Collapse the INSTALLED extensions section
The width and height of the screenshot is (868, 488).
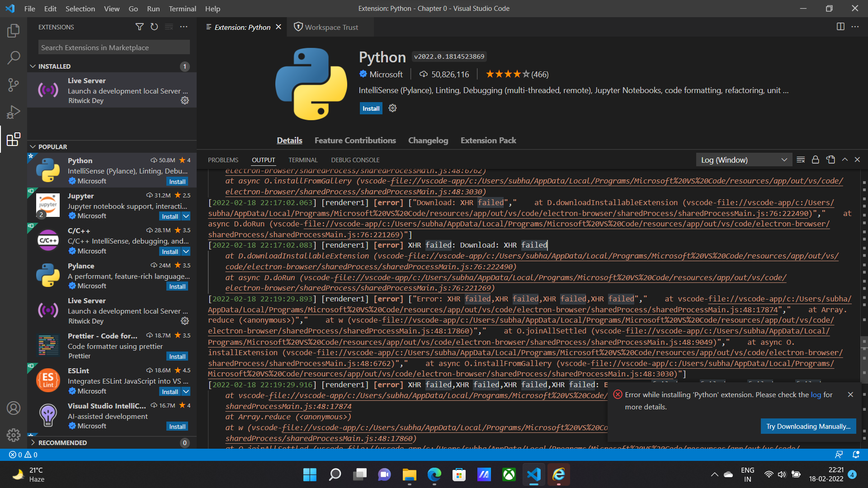click(51, 66)
